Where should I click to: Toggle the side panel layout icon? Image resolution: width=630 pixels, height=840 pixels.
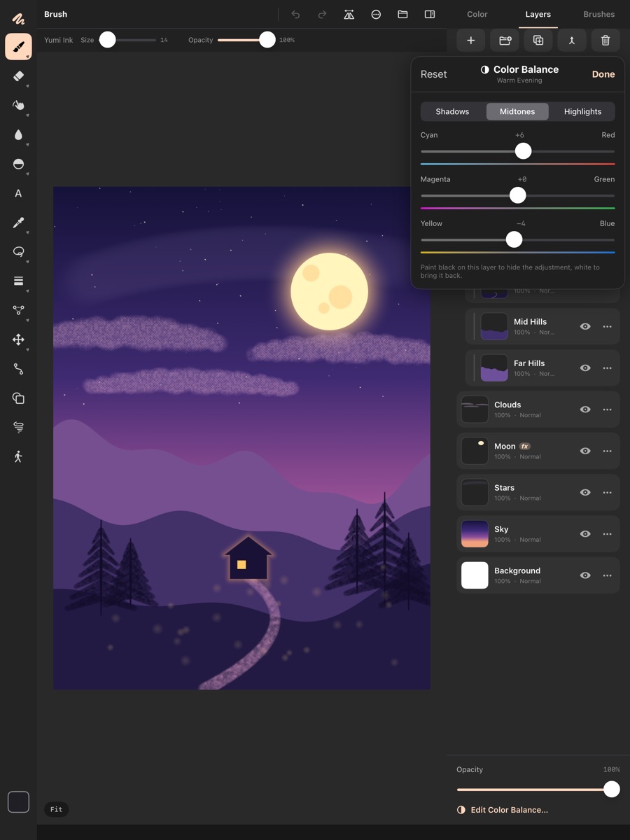(x=430, y=14)
